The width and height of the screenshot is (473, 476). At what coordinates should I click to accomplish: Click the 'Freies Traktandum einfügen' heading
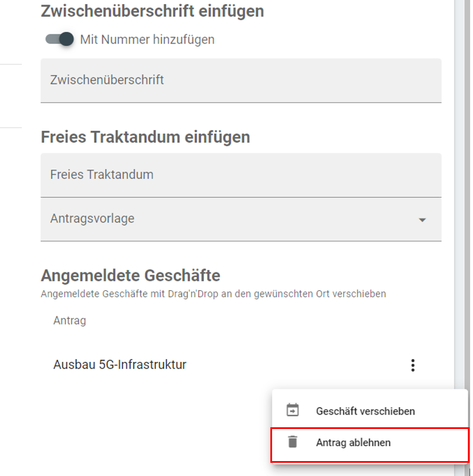click(x=145, y=137)
